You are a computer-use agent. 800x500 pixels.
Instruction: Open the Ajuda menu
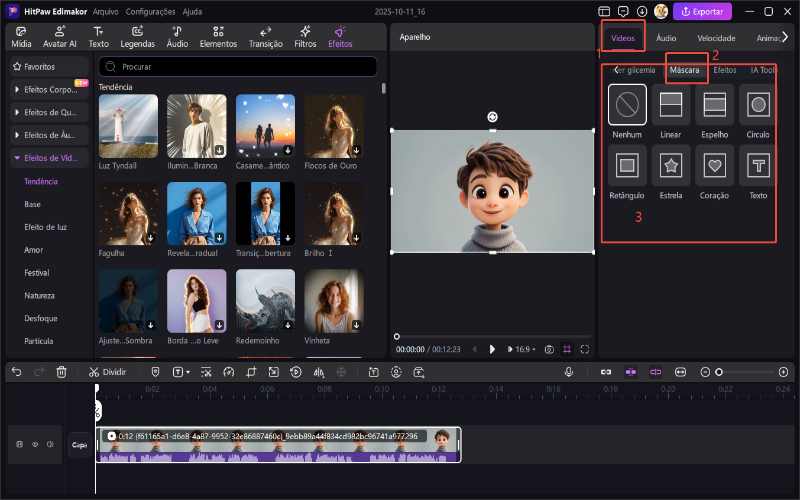point(192,11)
